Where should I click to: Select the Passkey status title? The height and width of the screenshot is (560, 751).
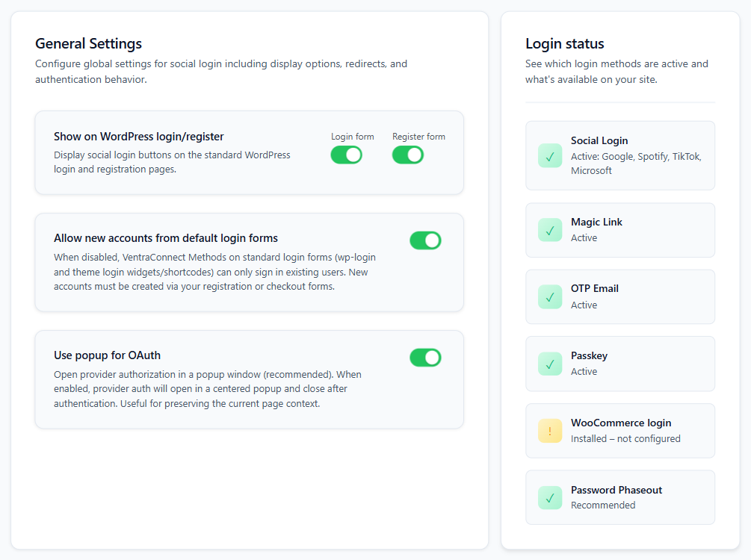pos(589,355)
